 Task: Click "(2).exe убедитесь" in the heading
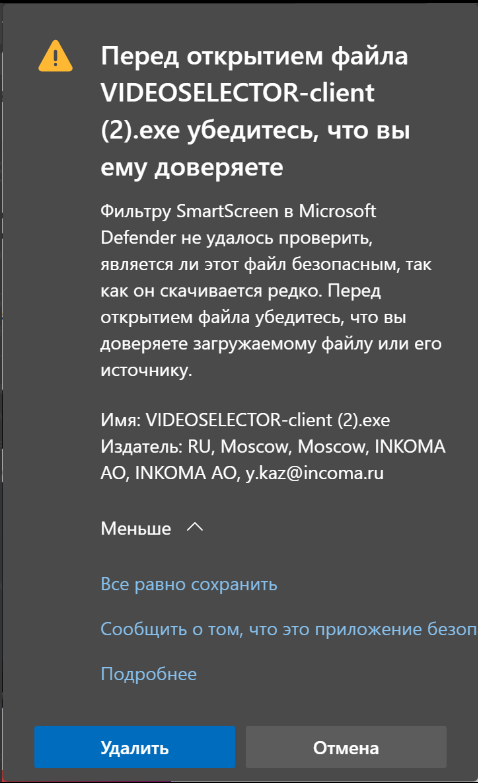pyautogui.click(x=209, y=131)
